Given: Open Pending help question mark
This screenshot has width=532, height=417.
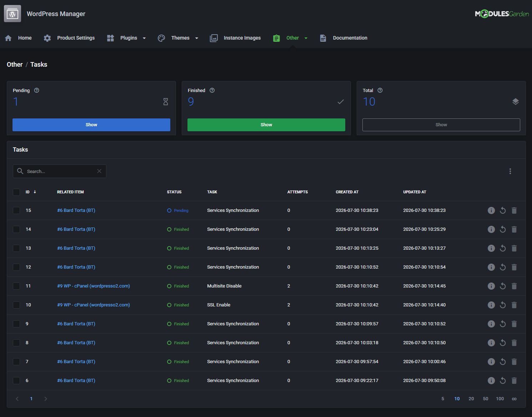Looking at the screenshot, I should pos(36,90).
